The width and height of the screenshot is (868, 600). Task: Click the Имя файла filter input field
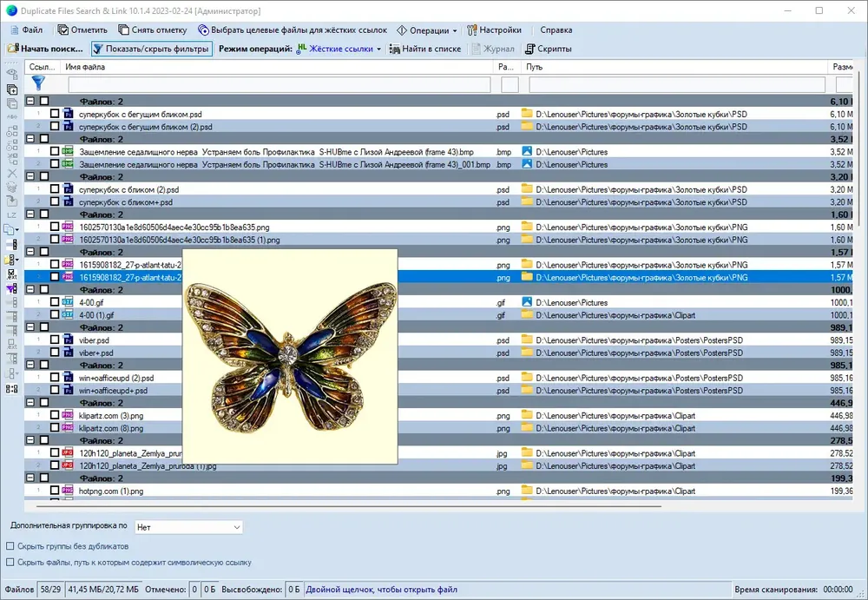pyautogui.click(x=279, y=84)
